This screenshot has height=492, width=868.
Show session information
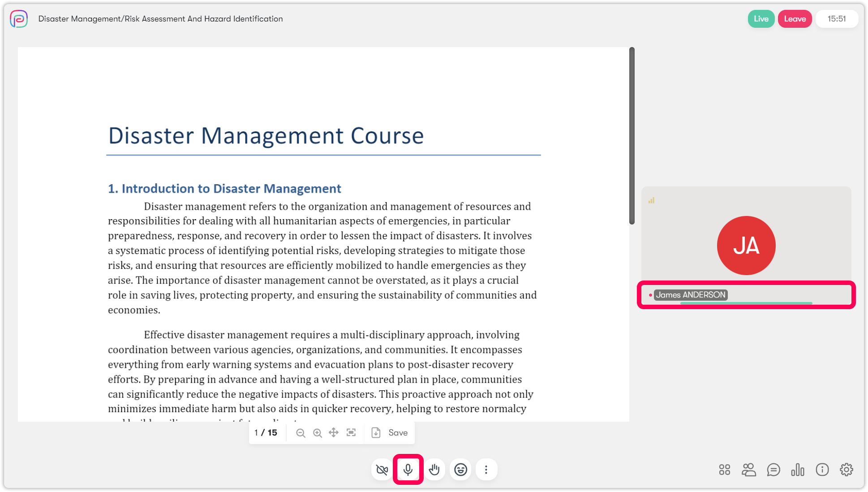822,470
